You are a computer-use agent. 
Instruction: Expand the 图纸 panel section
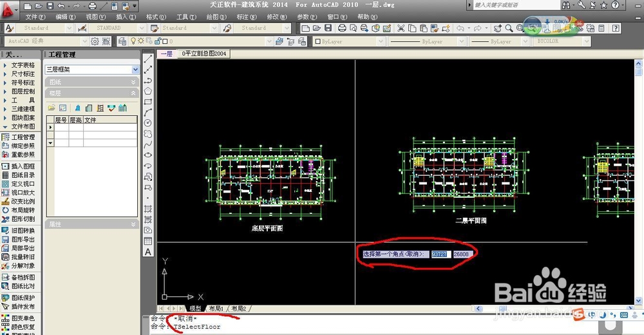(133, 82)
